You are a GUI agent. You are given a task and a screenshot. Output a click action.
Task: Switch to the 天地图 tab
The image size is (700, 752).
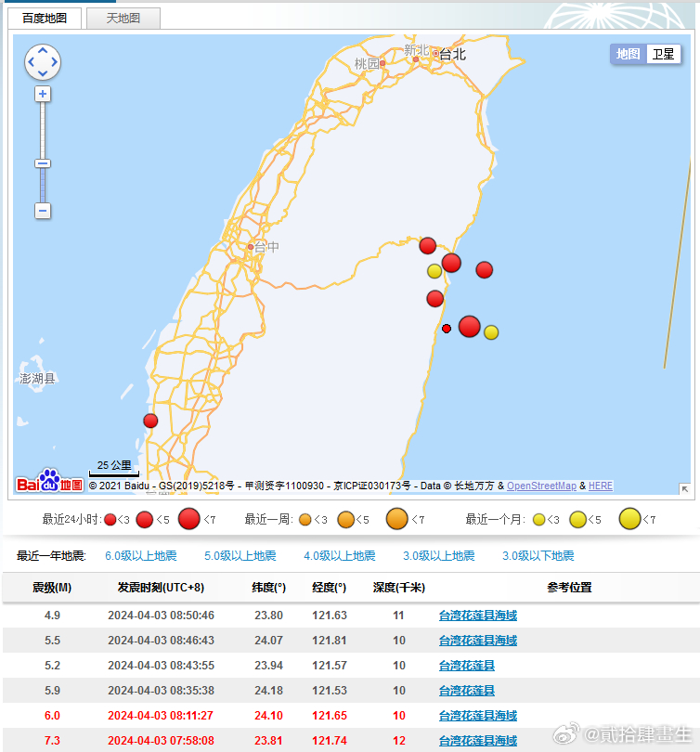pos(123,18)
